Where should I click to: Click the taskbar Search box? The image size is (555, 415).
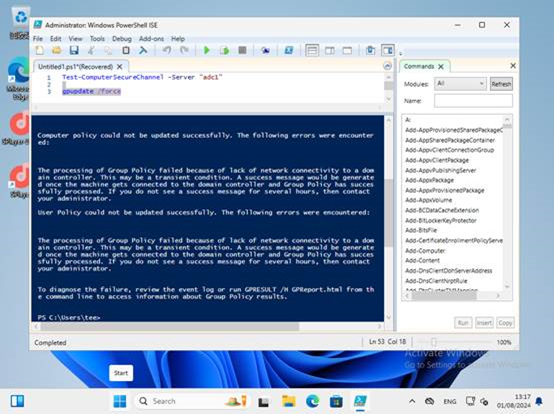point(191,401)
